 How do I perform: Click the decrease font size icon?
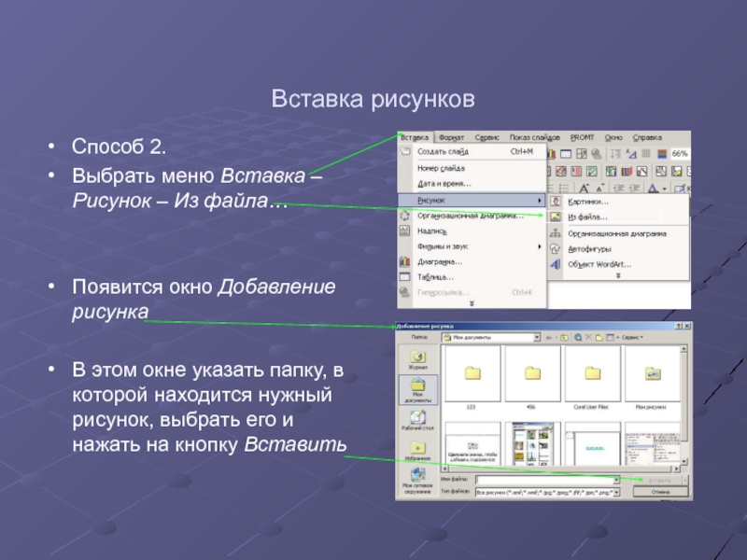(x=600, y=189)
